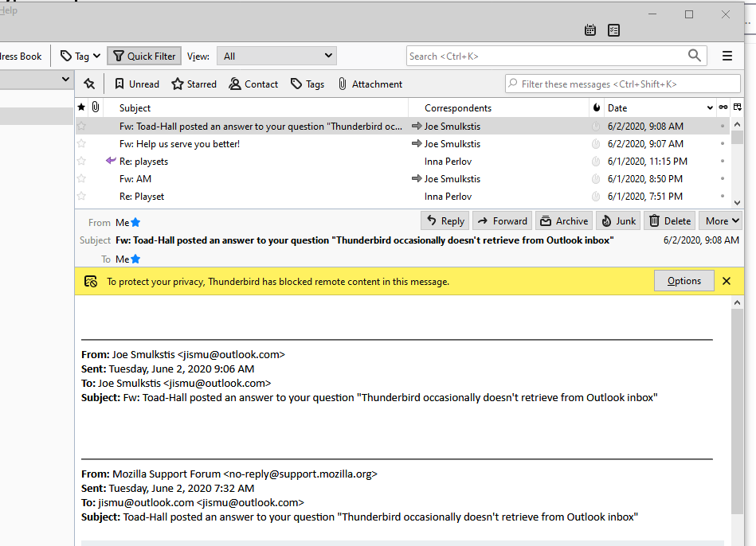The height and width of the screenshot is (546, 756).
Task: Click the Filter these messages field
Action: pos(623,84)
